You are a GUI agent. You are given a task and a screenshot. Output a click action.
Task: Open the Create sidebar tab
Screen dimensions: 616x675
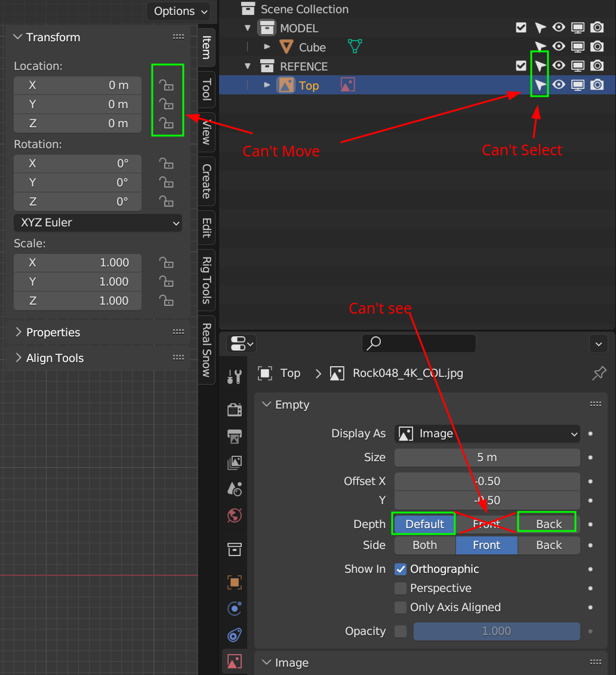pos(206,181)
